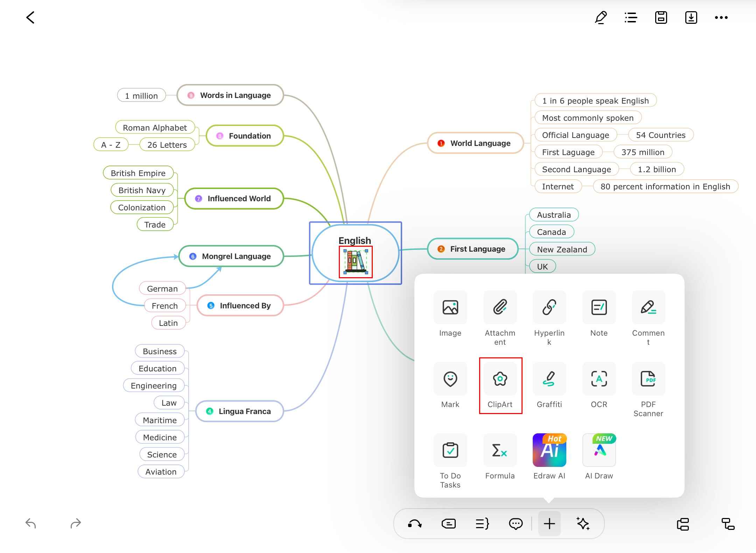Open AI Draw feature
The width and height of the screenshot is (756, 553).
599,450
